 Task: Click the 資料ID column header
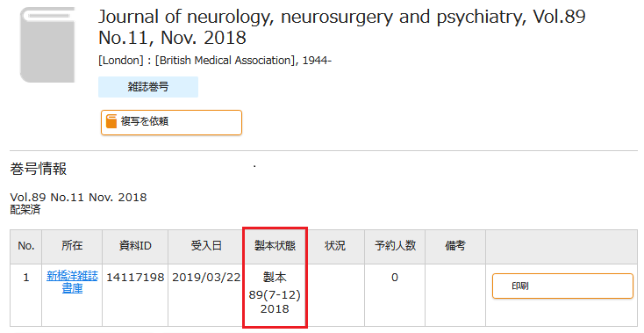click(x=135, y=246)
